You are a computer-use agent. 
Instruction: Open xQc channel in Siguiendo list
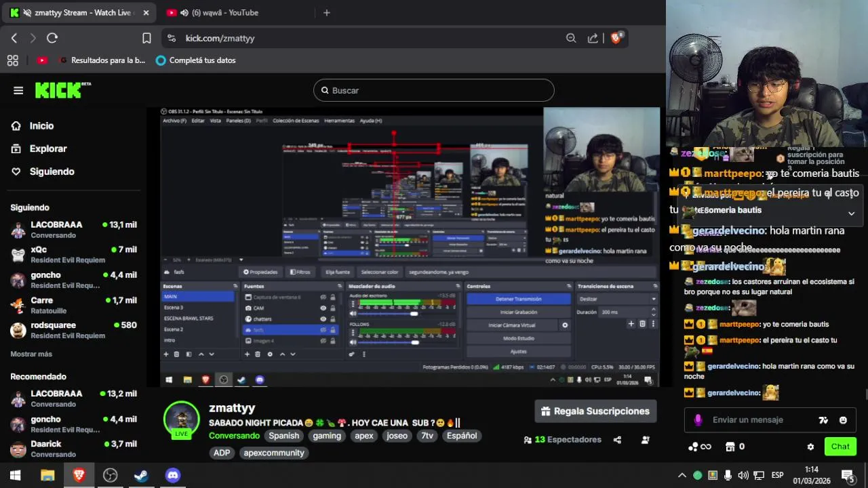coord(73,254)
